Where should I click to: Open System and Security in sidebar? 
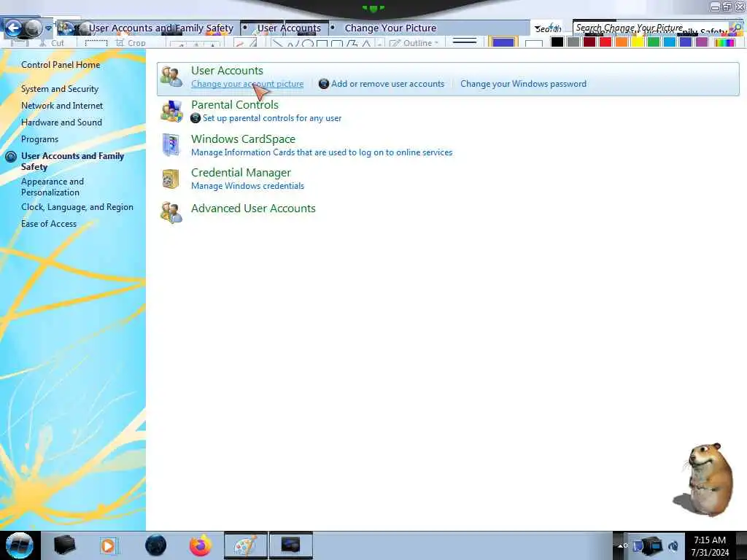coord(60,89)
